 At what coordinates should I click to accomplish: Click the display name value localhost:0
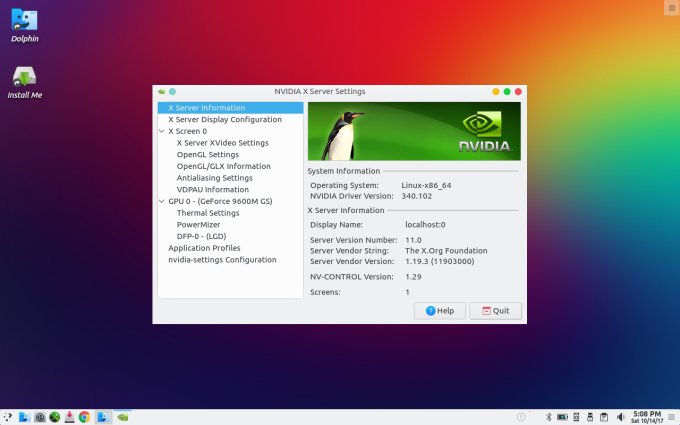point(425,225)
